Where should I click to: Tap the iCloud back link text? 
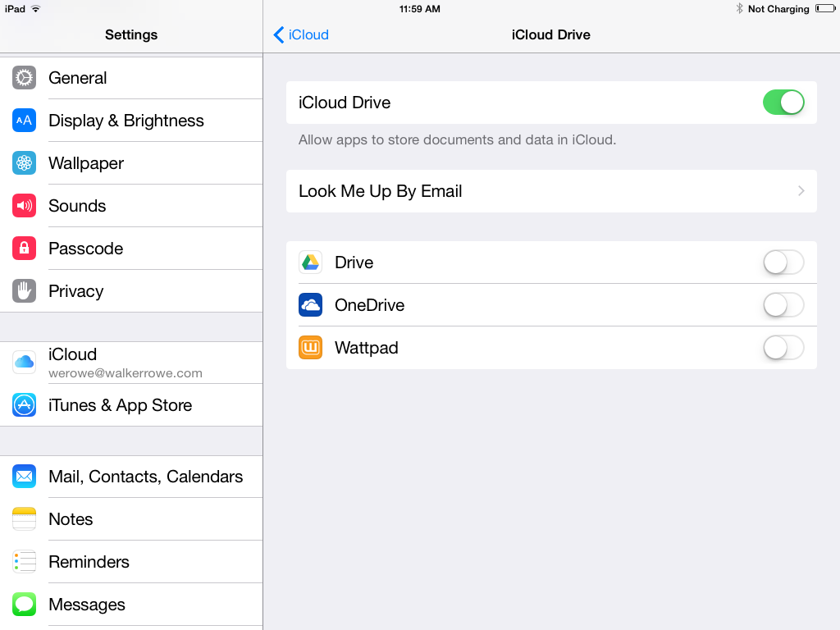click(x=308, y=34)
